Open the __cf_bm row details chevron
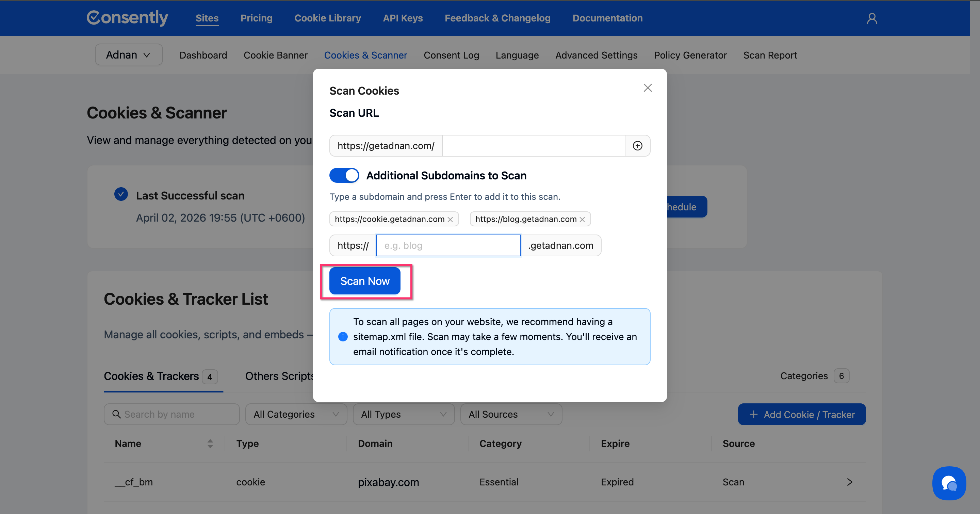Image resolution: width=980 pixels, height=514 pixels. pyautogui.click(x=850, y=482)
